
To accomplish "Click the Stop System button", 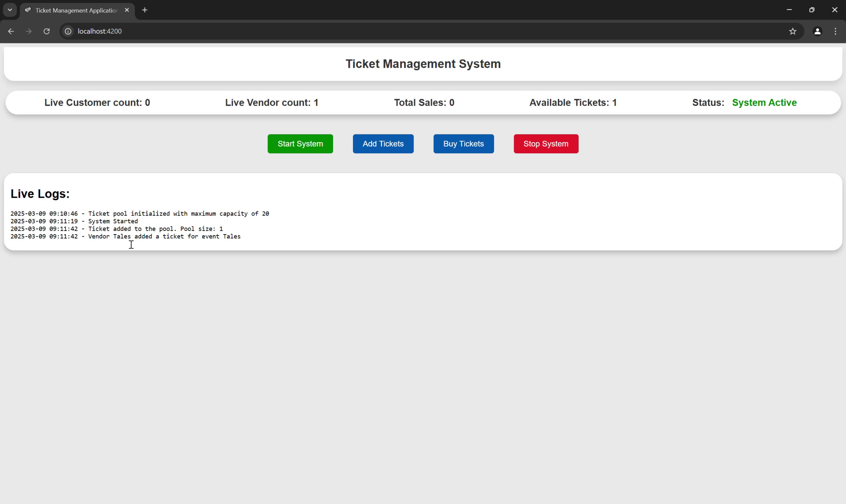I will 546,143.
